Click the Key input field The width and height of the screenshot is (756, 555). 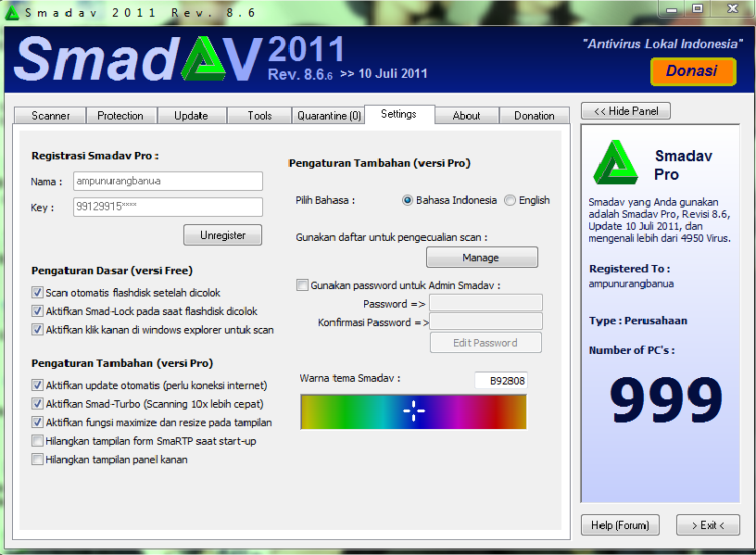click(x=168, y=207)
